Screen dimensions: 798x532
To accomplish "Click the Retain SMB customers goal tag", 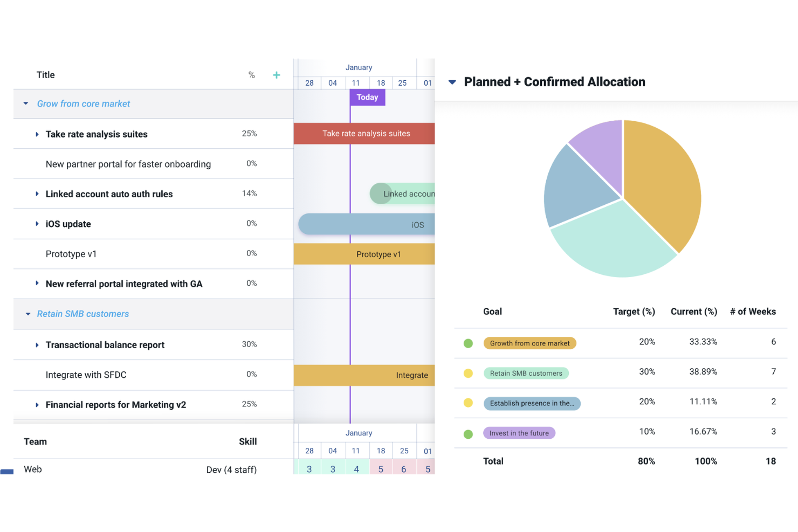I will tap(526, 373).
